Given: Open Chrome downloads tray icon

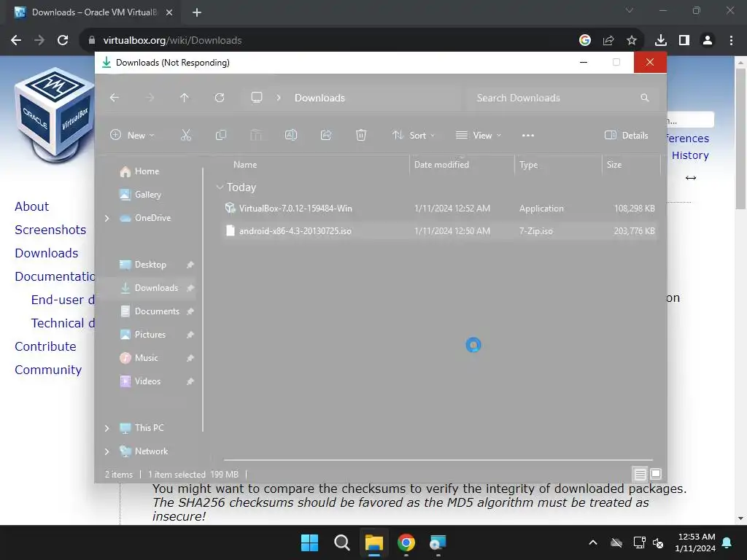Looking at the screenshot, I should coord(660,40).
